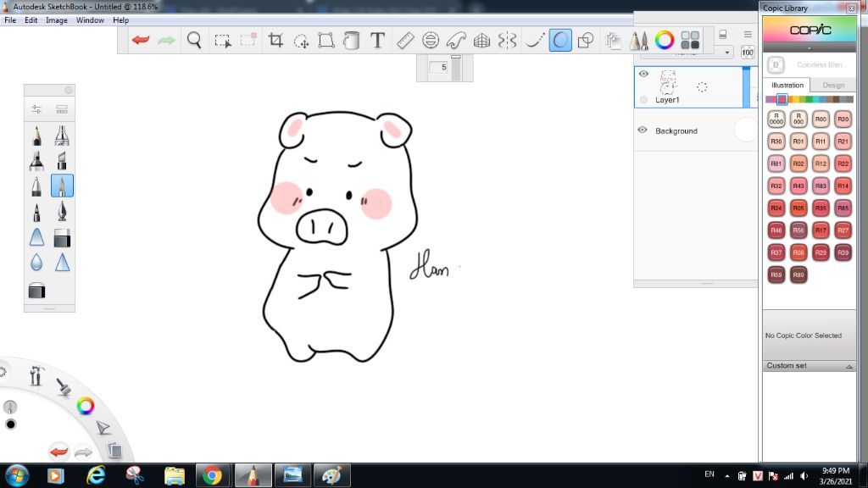
Task: Select the Text tool
Action: (x=377, y=40)
